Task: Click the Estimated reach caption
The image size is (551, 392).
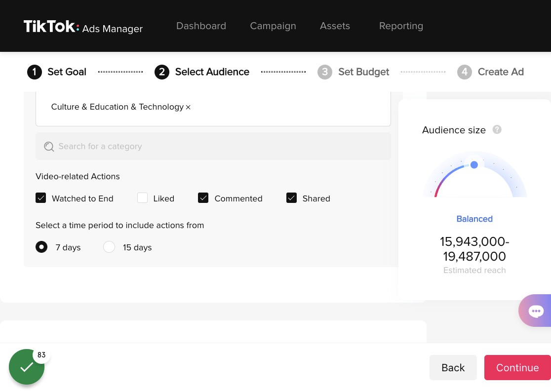Action: (x=474, y=270)
